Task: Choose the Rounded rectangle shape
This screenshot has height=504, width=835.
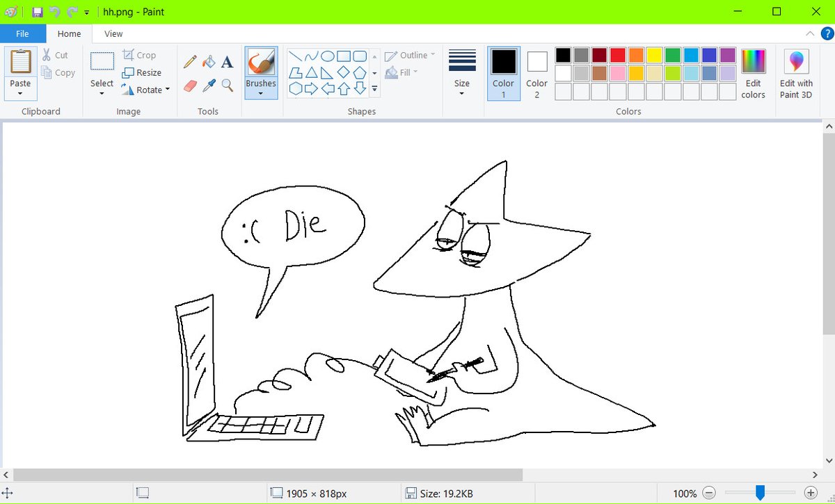Action: point(360,56)
